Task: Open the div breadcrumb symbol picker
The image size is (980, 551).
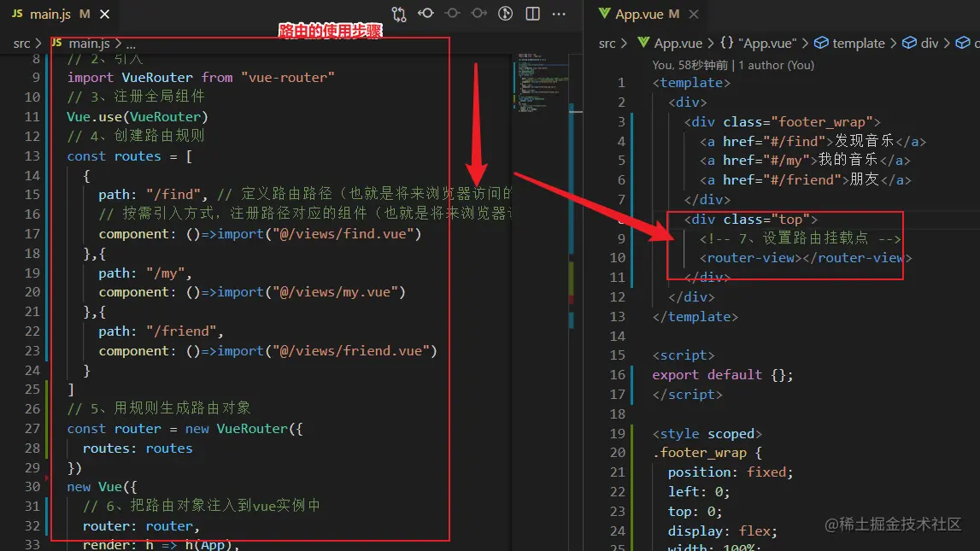Action: coord(921,43)
